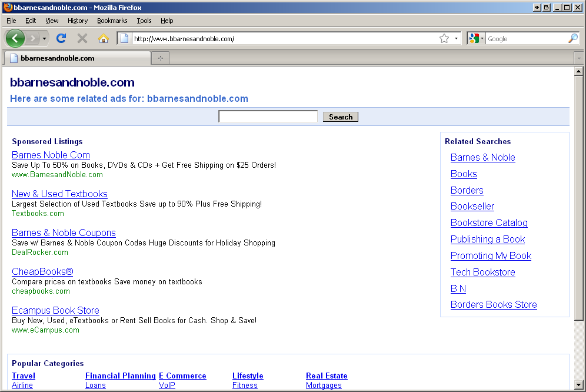Click the VoIP subcategory link
Image resolution: width=586 pixels, height=392 pixels.
(167, 386)
